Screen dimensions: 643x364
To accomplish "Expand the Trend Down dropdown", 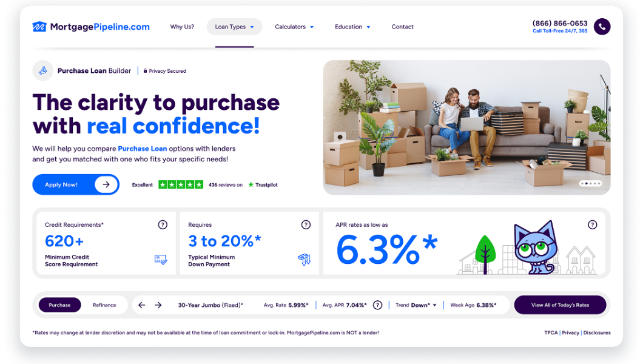I will tap(416, 305).
